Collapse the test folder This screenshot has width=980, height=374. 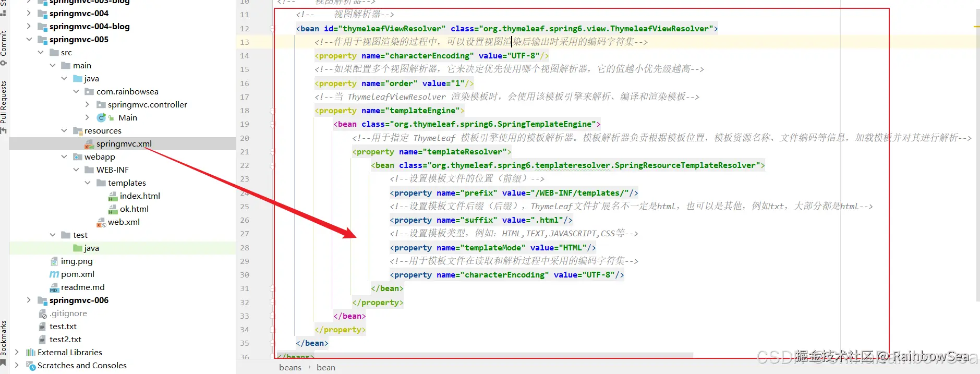coord(53,235)
